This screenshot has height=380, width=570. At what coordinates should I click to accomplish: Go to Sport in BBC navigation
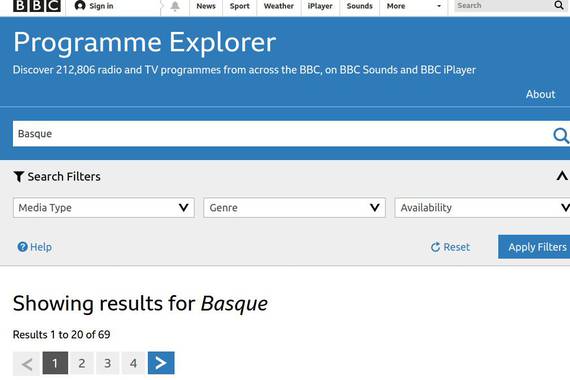pyautogui.click(x=240, y=6)
